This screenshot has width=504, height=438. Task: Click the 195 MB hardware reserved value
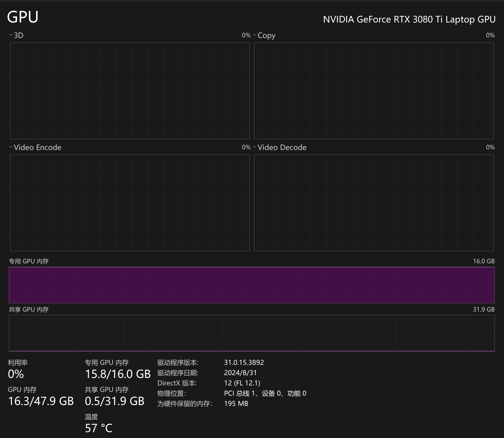(x=236, y=404)
